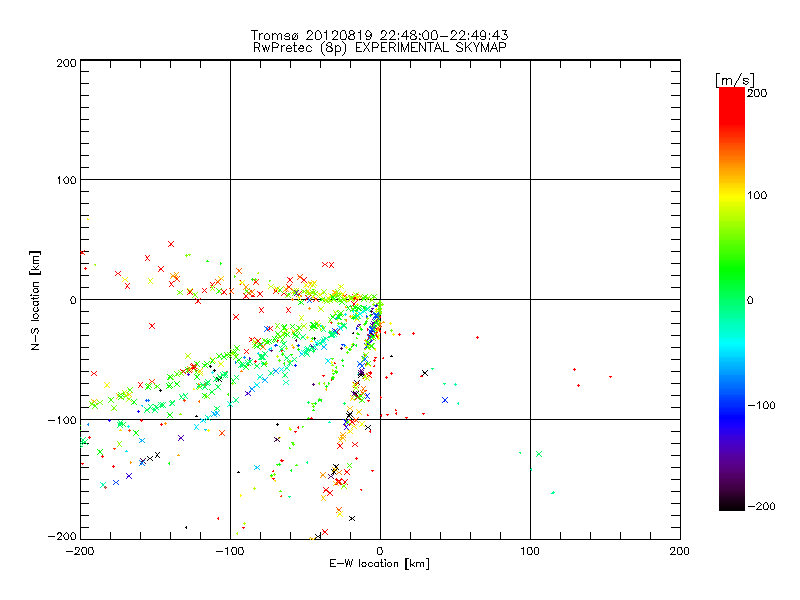Click the colorbar's -100 m/s label
800x600 pixels.
tap(761, 406)
